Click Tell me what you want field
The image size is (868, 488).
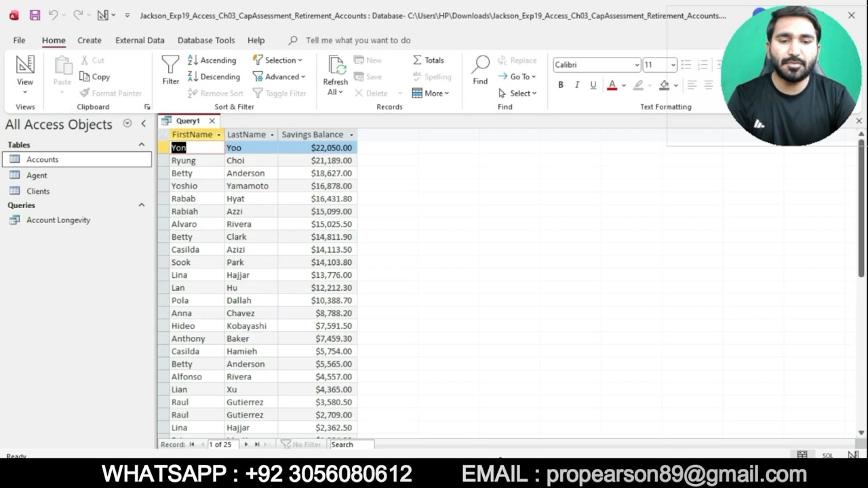[358, 40]
